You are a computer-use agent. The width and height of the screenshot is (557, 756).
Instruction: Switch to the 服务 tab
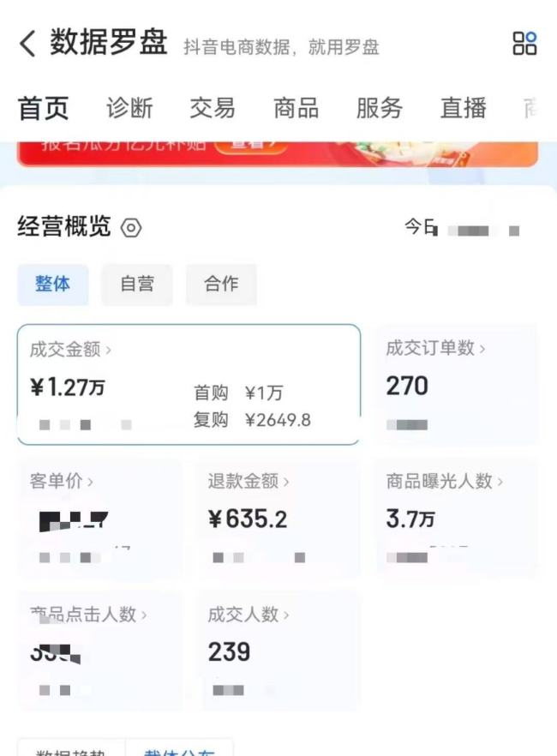point(379,109)
